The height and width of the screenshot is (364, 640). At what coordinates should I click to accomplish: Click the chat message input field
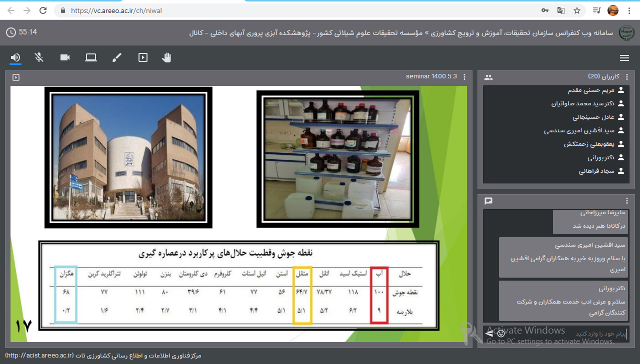[565, 333]
